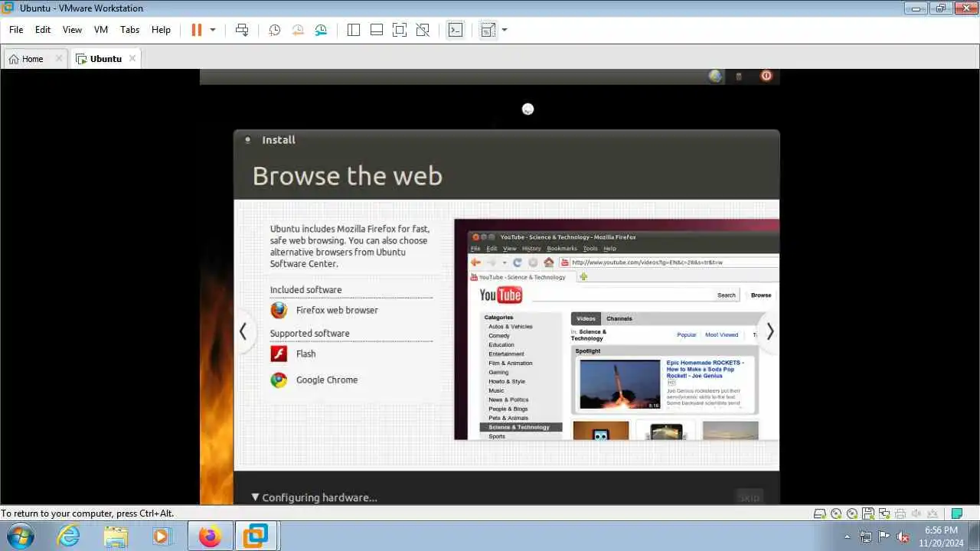Toggle the library sidebar panel
980x551 pixels.
coord(354,30)
